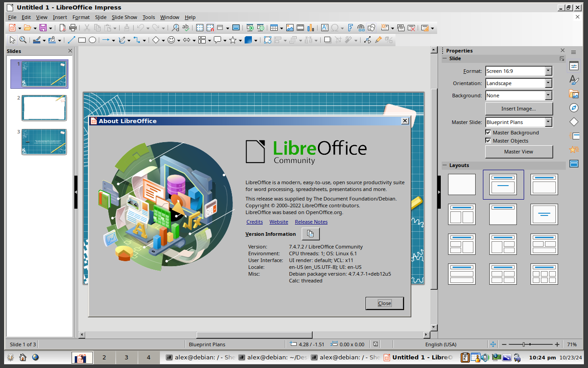This screenshot has width=588, height=368.
Task: Copy version information with the copy icon
Action: click(310, 234)
